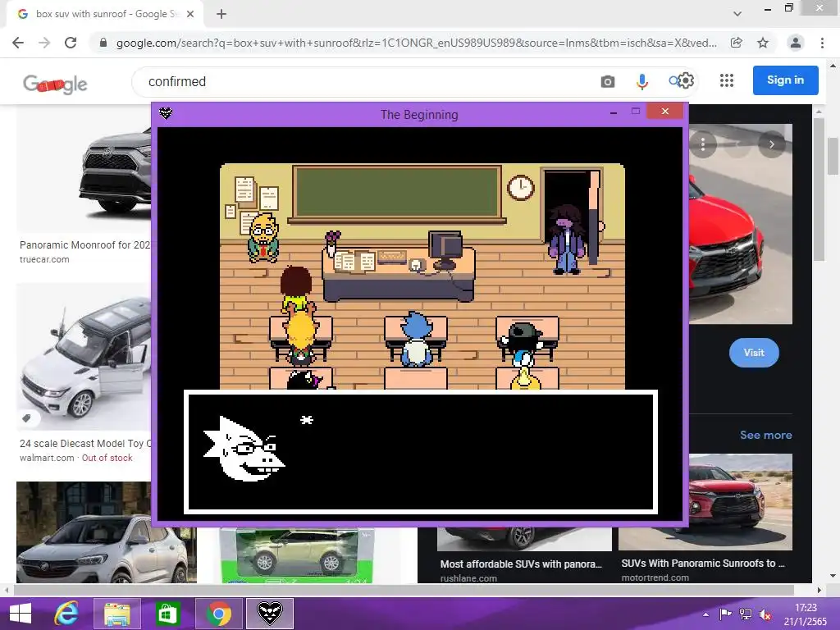840x630 pixels.
Task: Maximize The Beginning game window
Action: (636, 112)
